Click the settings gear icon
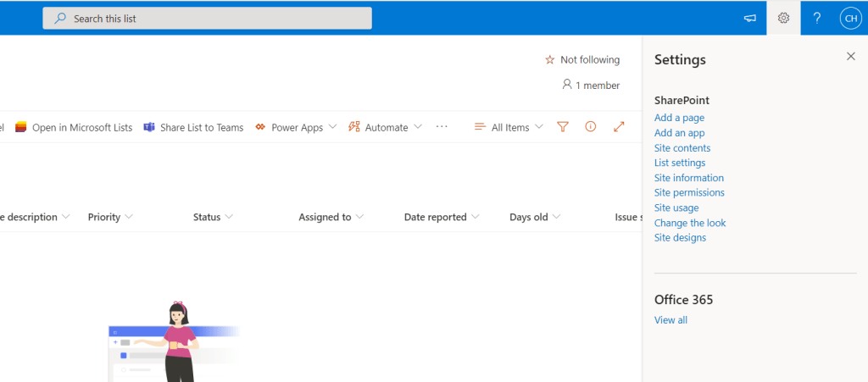The image size is (868, 382). (783, 18)
